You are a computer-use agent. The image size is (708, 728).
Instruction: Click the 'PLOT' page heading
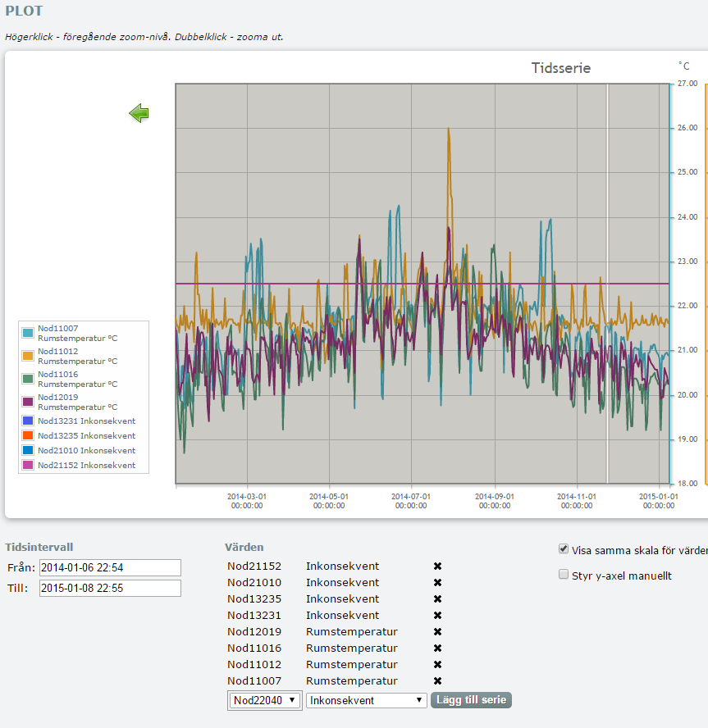[24, 11]
